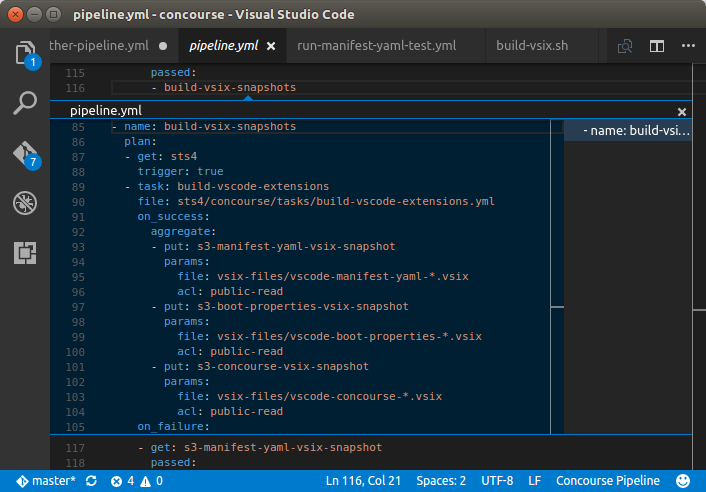Click vscode-boot-properties-*.vsix path on line 99

point(349,336)
